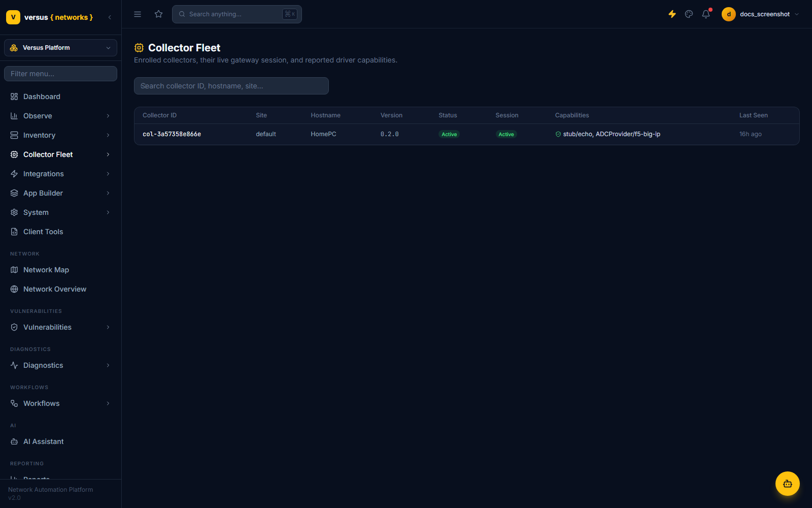The width and height of the screenshot is (812, 508).
Task: Focus the Filter menu input field
Action: [x=60, y=74]
